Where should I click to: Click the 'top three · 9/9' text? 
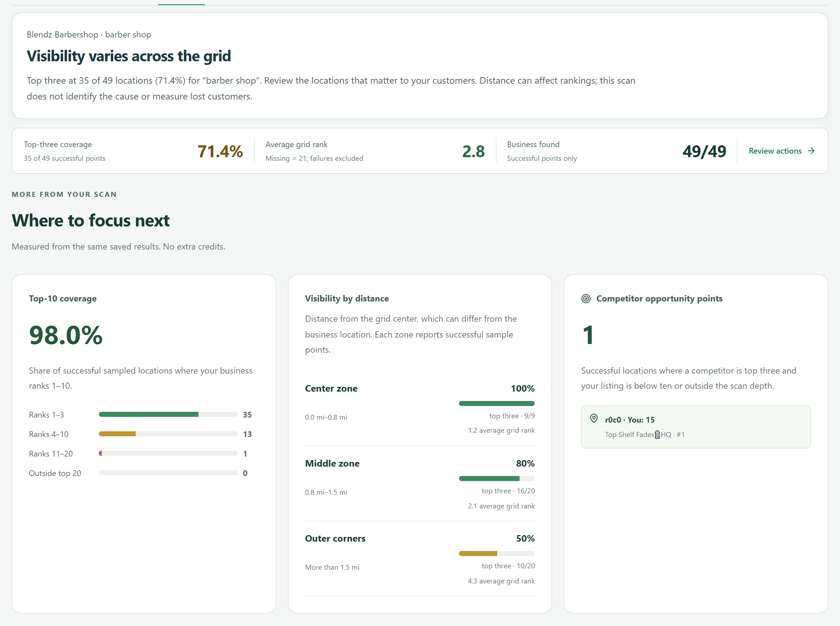coord(512,416)
